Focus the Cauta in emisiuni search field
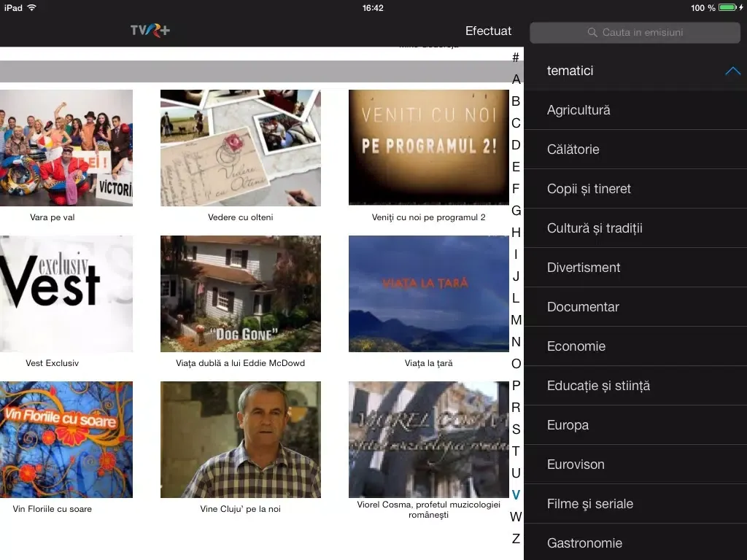This screenshot has width=747, height=560. click(x=635, y=32)
